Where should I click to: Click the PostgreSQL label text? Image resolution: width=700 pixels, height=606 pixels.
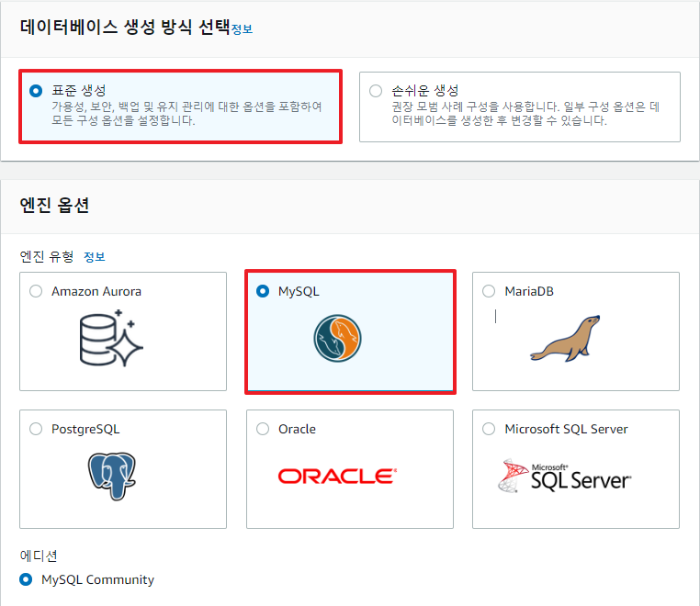[x=85, y=430]
